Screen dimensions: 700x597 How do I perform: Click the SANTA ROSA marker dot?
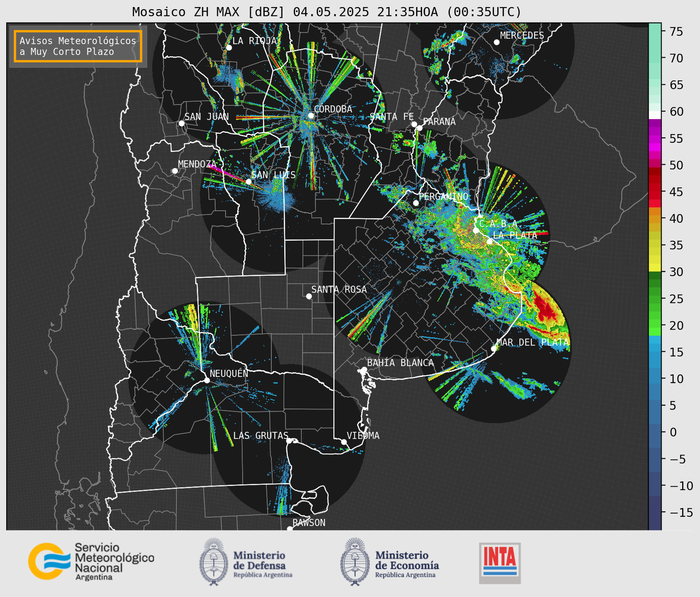point(309,296)
